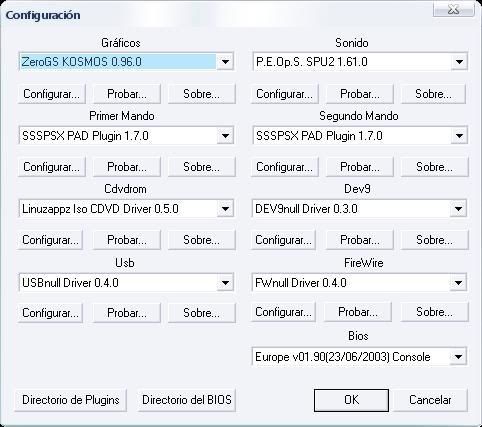The image size is (482, 427).
Task: Click Probar under Sonido
Action: tap(360, 94)
